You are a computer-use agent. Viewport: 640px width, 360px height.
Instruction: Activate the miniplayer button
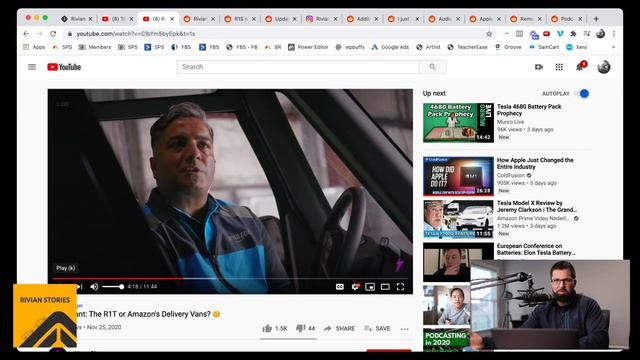point(370,287)
